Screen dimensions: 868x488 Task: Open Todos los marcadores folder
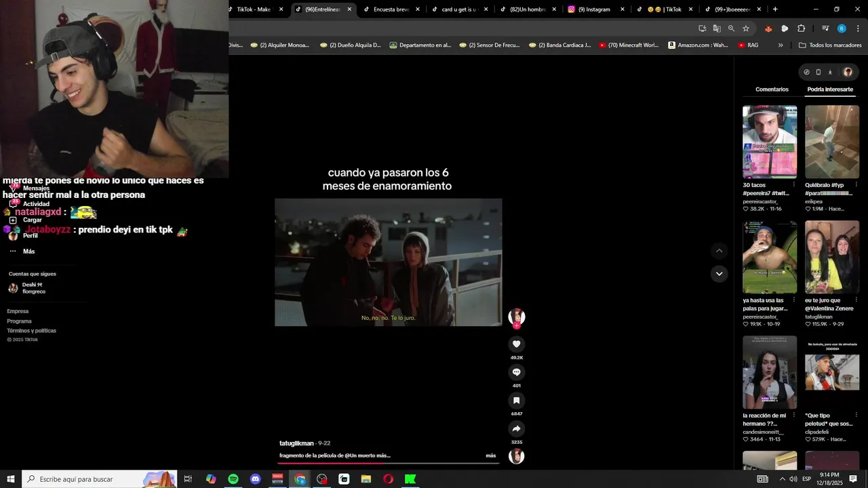point(830,45)
